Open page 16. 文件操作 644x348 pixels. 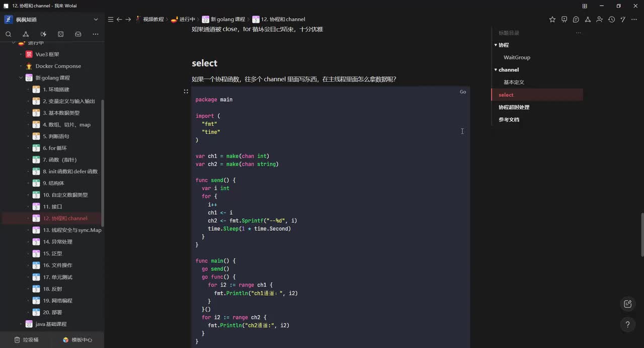[57, 265]
